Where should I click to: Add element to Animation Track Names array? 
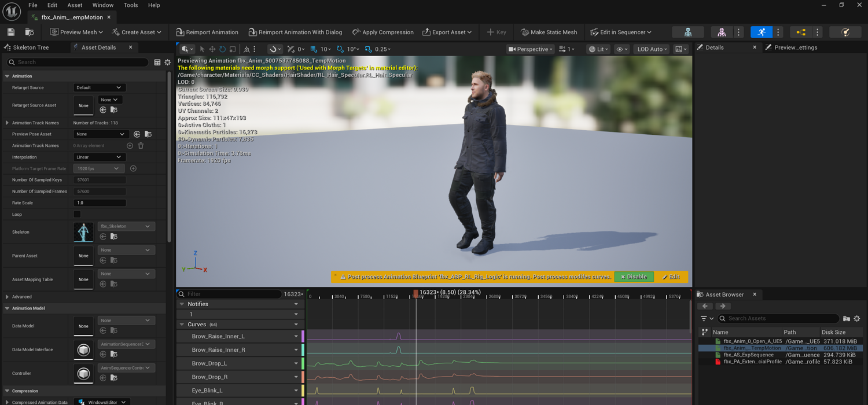pyautogui.click(x=130, y=146)
